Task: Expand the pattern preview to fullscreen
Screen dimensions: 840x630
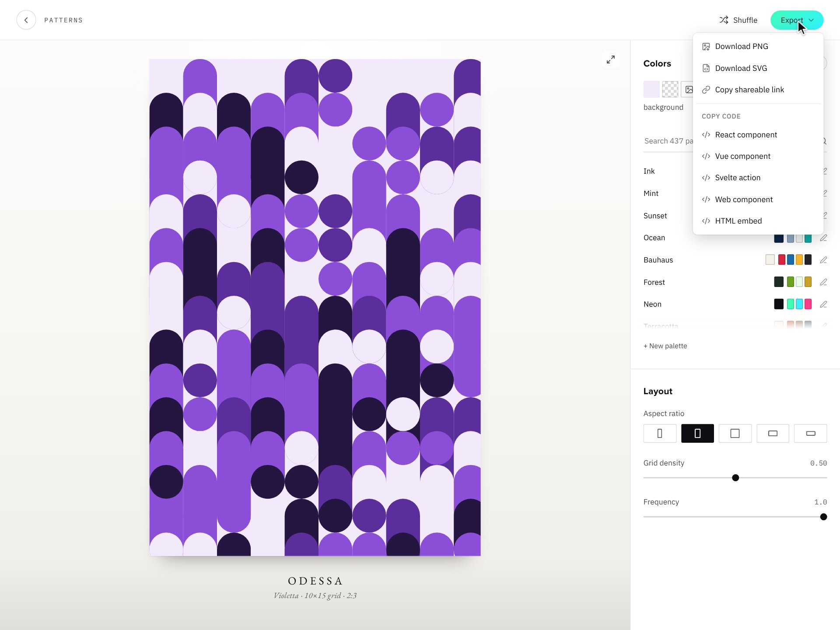Action: coord(611,59)
